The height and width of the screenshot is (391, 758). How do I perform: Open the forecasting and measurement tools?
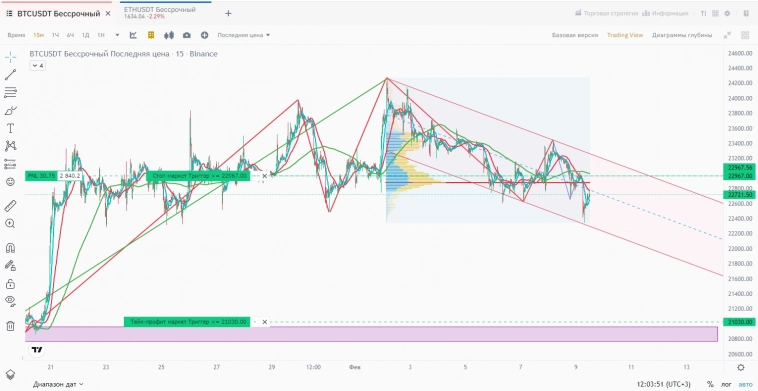point(10,164)
